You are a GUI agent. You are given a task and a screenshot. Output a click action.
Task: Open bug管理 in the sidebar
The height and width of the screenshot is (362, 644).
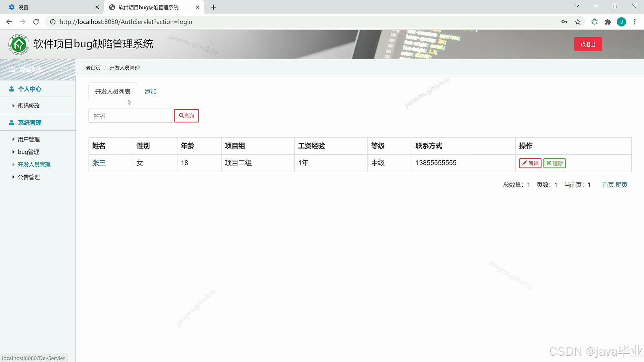(x=28, y=152)
